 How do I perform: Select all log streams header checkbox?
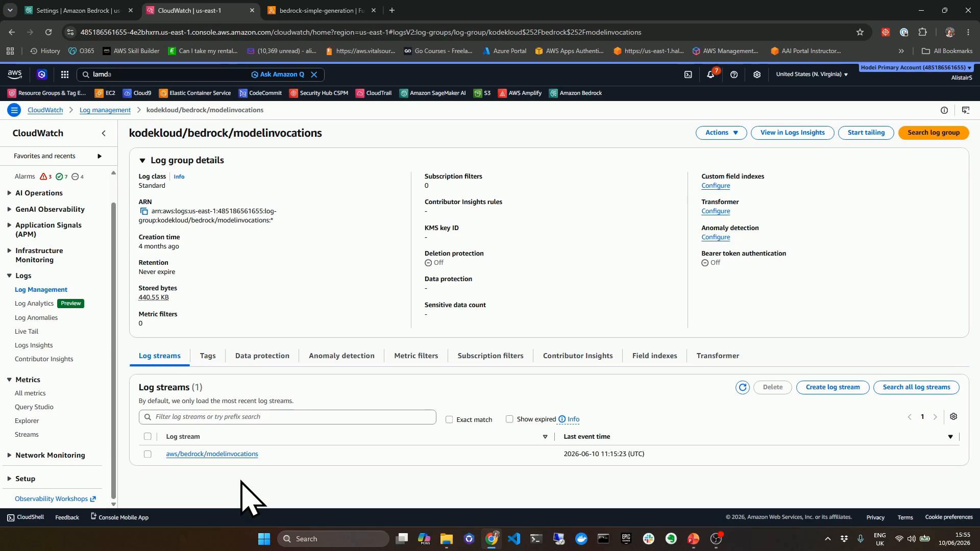[148, 436]
